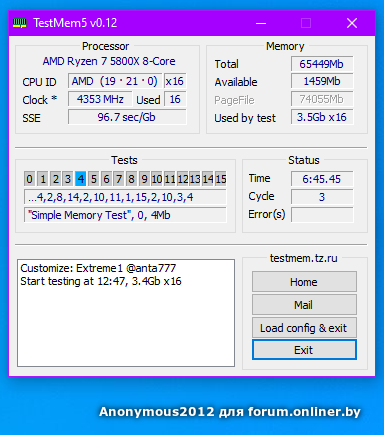The height and width of the screenshot is (435, 384).
Task: Click the "Simple Memory Test", 0, 4Mb field
Action: pos(125,215)
